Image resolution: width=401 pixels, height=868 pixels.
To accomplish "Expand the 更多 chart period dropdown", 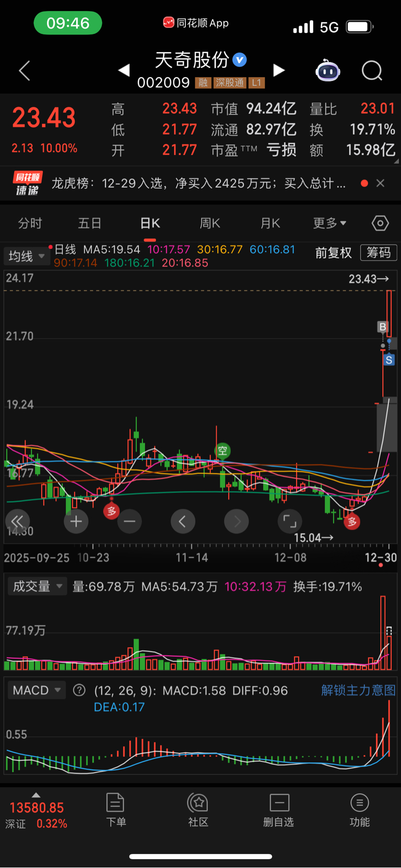I will coord(329,223).
